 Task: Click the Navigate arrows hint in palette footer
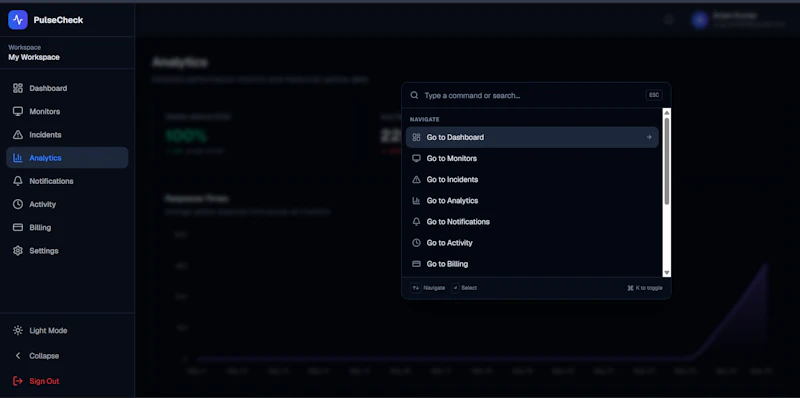pyautogui.click(x=428, y=288)
